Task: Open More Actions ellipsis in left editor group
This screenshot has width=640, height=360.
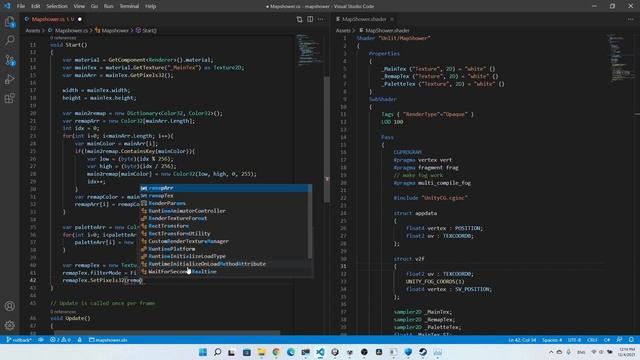Action: pyautogui.click(x=321, y=19)
